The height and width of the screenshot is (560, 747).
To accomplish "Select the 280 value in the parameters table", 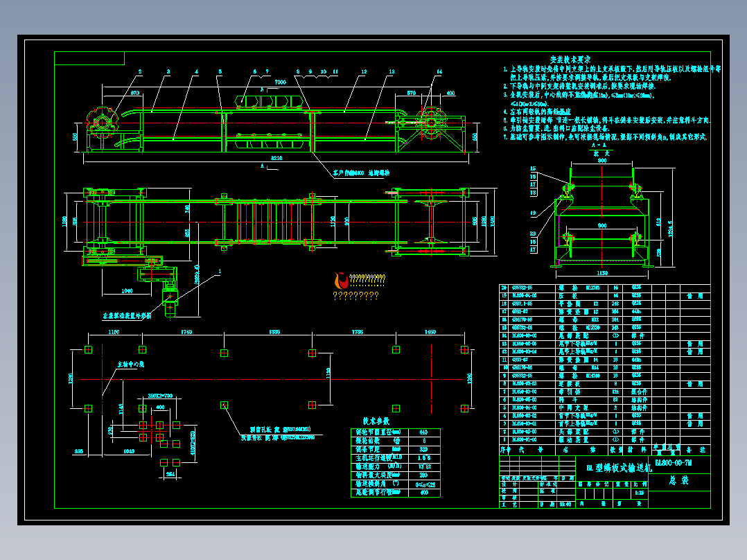I will (423, 475).
